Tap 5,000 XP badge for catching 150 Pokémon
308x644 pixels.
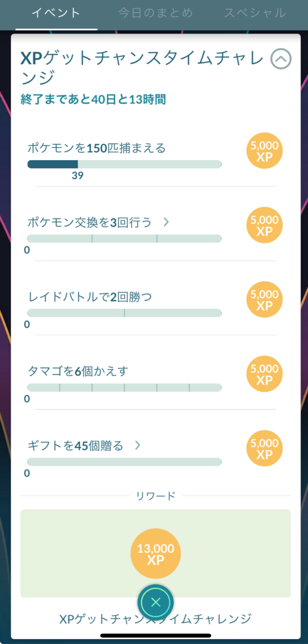click(x=264, y=151)
